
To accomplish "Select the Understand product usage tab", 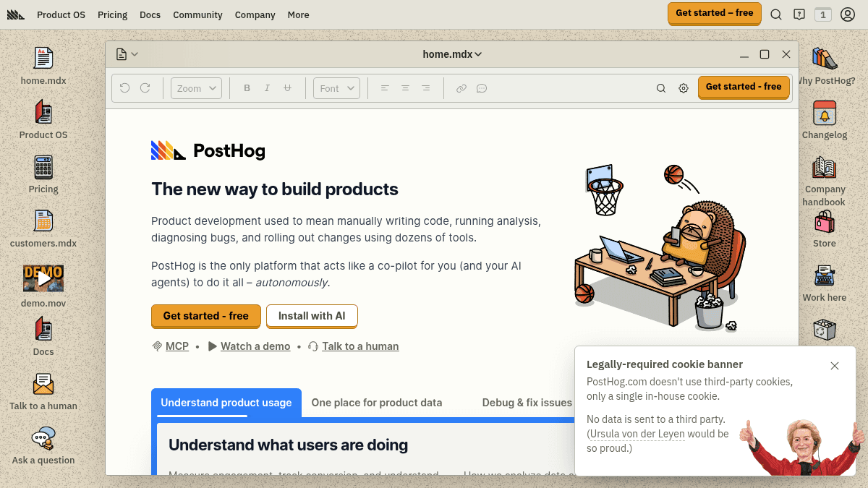I will pyautogui.click(x=226, y=403).
